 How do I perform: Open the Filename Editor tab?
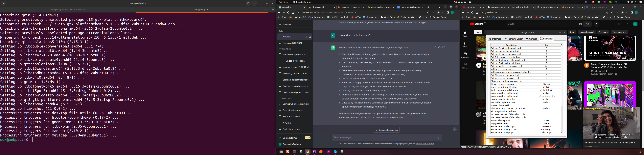[x=513, y=39]
